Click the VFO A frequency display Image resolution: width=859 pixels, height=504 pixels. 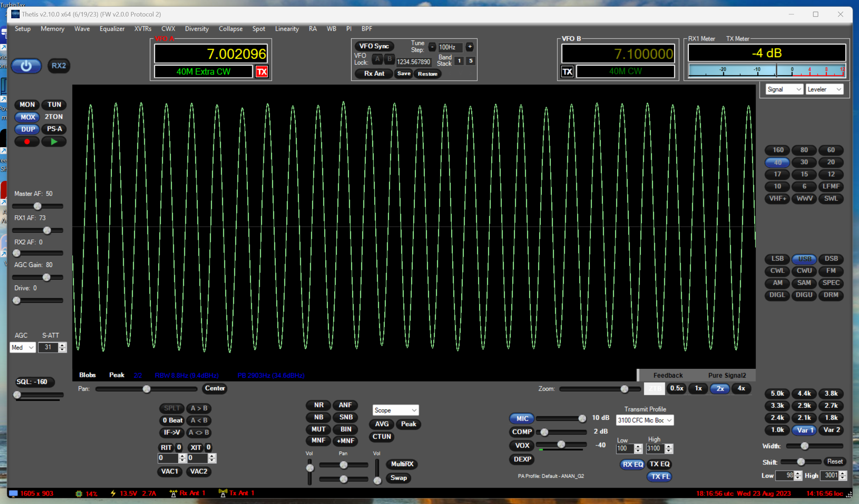pos(211,54)
